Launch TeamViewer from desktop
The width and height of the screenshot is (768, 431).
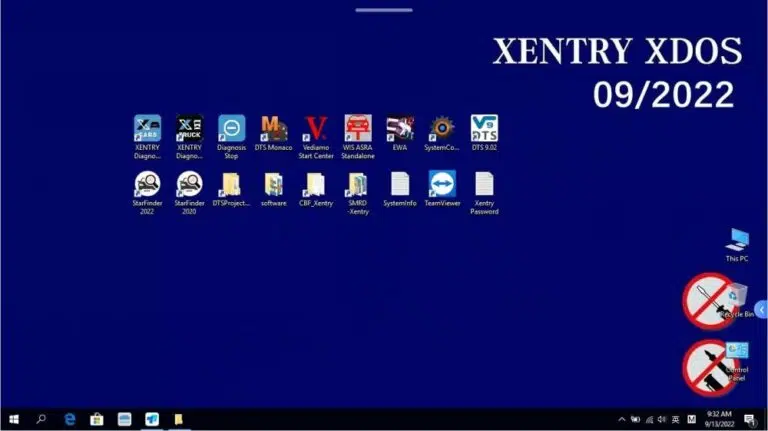(441, 185)
